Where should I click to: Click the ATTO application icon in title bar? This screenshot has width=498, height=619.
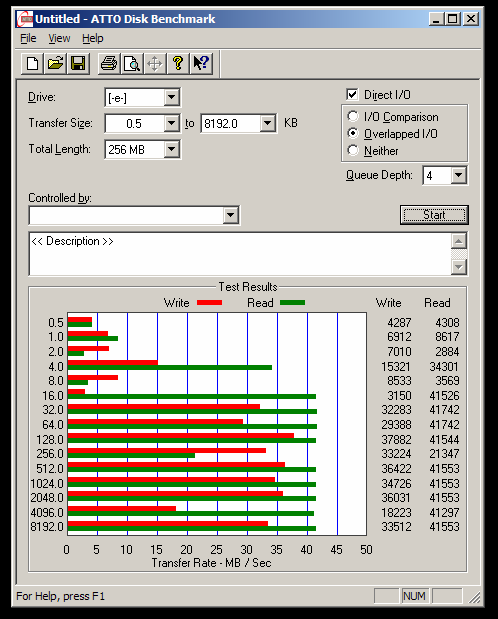[x=25, y=19]
